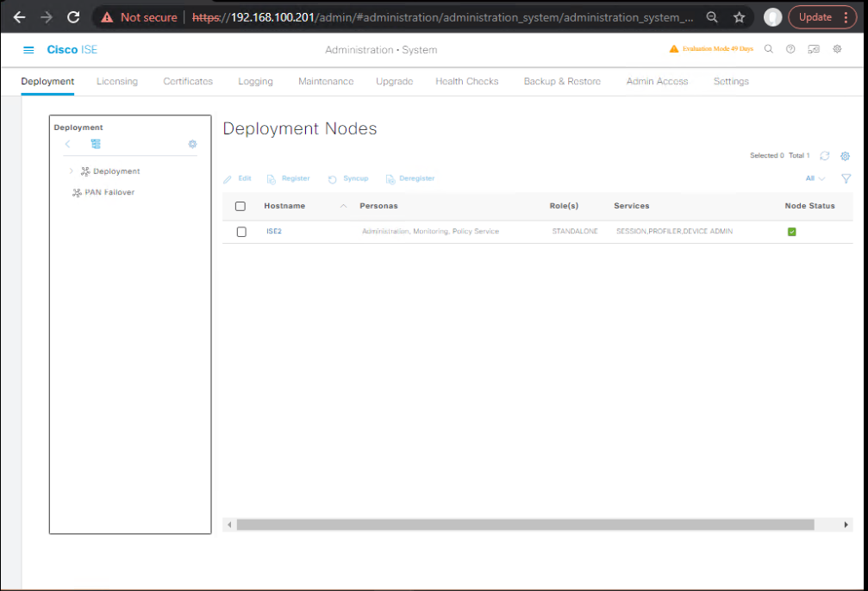Screen dimensions: 868x591
Task: Click the browser zoom magnifier icon
Action: (712, 17)
